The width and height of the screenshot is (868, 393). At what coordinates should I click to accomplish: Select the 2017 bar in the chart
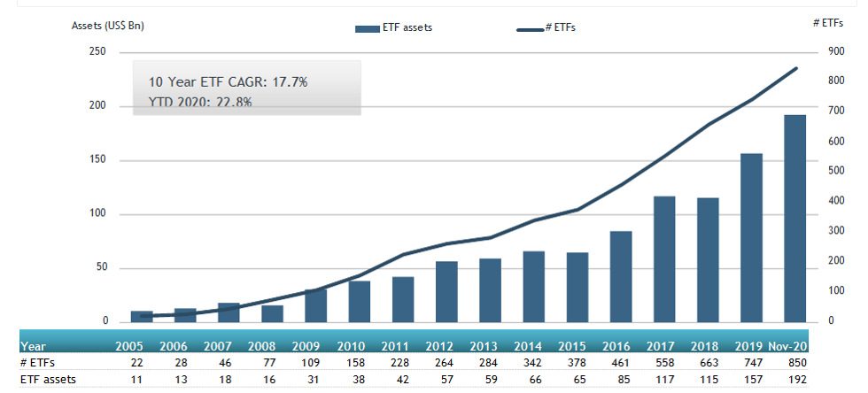pos(664,258)
